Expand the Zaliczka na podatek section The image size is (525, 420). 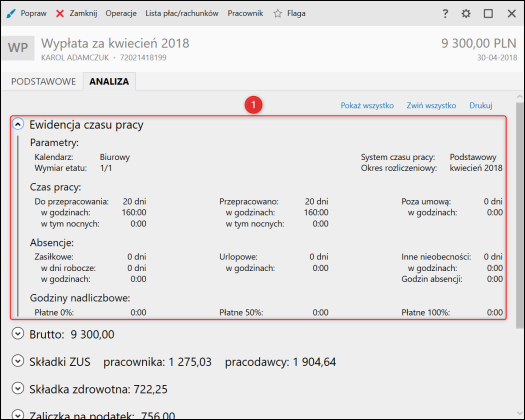(18, 415)
